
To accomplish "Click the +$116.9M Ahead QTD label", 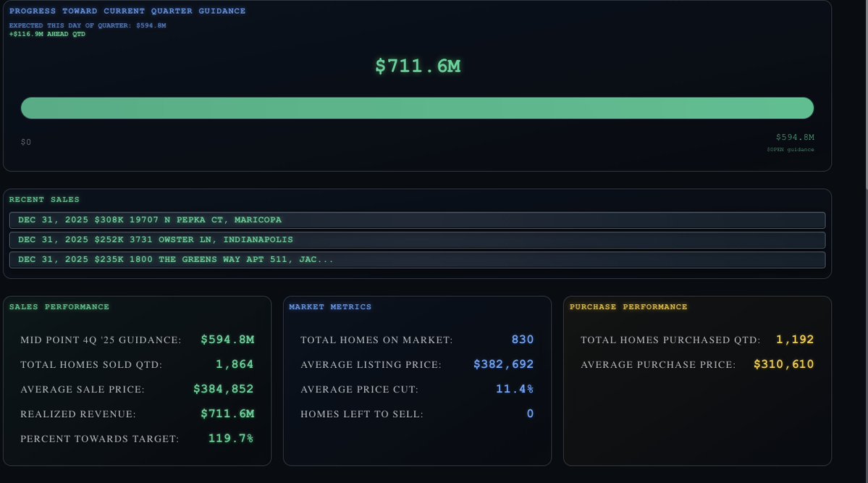I will (47, 34).
